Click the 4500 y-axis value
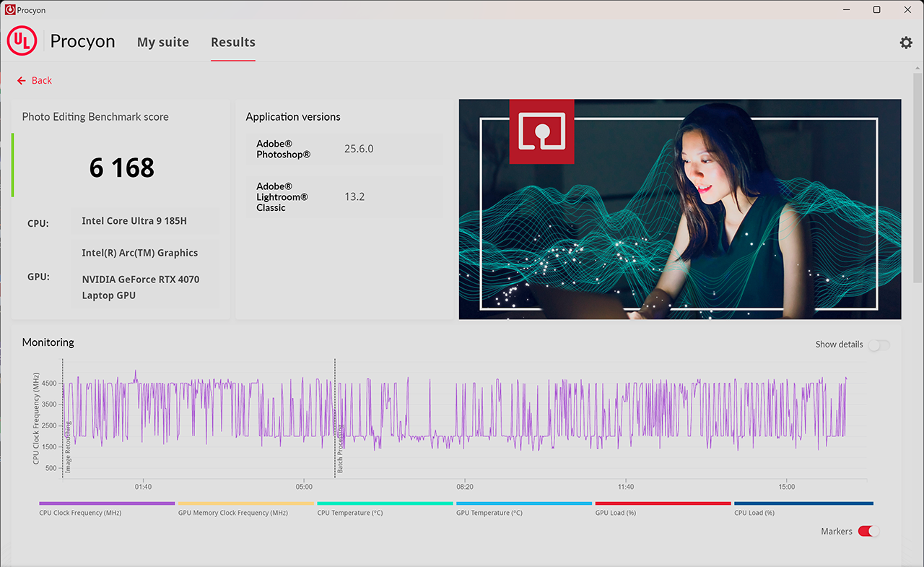This screenshot has width=924, height=567. pyautogui.click(x=48, y=384)
